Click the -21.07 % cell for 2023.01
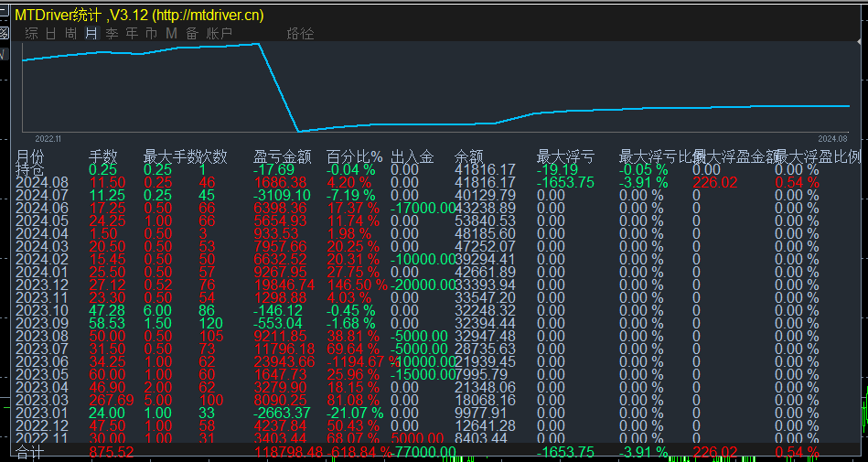This screenshot has width=868, height=462. (x=355, y=413)
